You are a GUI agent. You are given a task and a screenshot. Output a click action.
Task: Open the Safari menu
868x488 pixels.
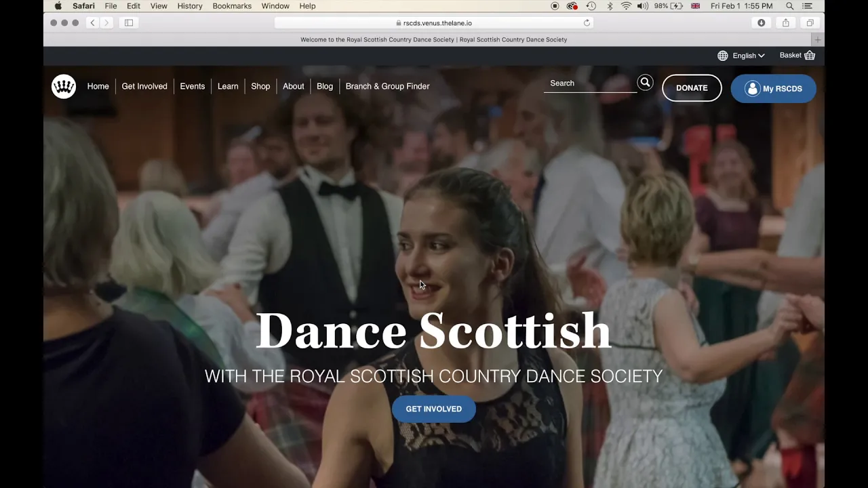click(84, 6)
